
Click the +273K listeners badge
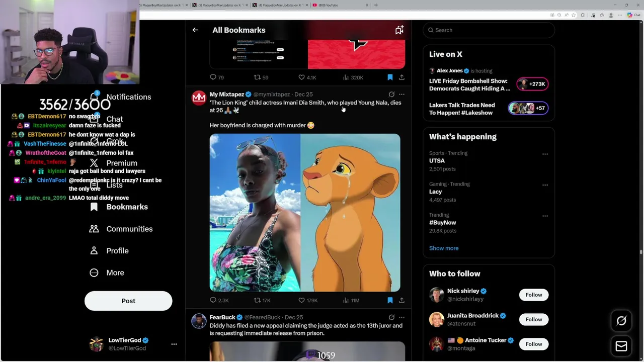tap(532, 84)
